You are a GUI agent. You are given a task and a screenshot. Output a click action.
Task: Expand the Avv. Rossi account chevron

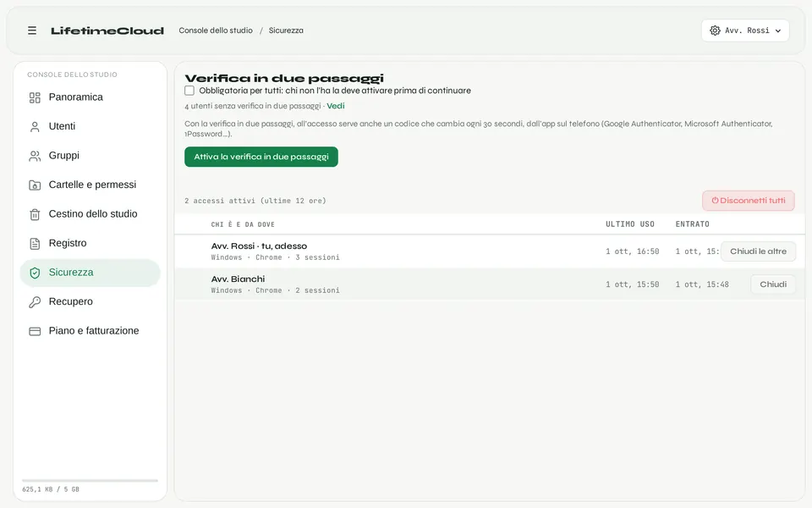pos(778,31)
